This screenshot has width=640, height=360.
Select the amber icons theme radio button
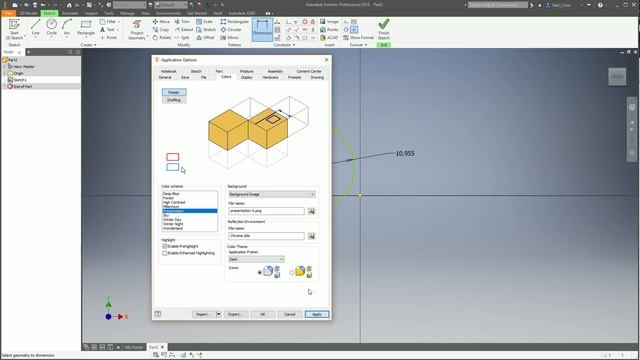pyautogui.click(x=291, y=272)
